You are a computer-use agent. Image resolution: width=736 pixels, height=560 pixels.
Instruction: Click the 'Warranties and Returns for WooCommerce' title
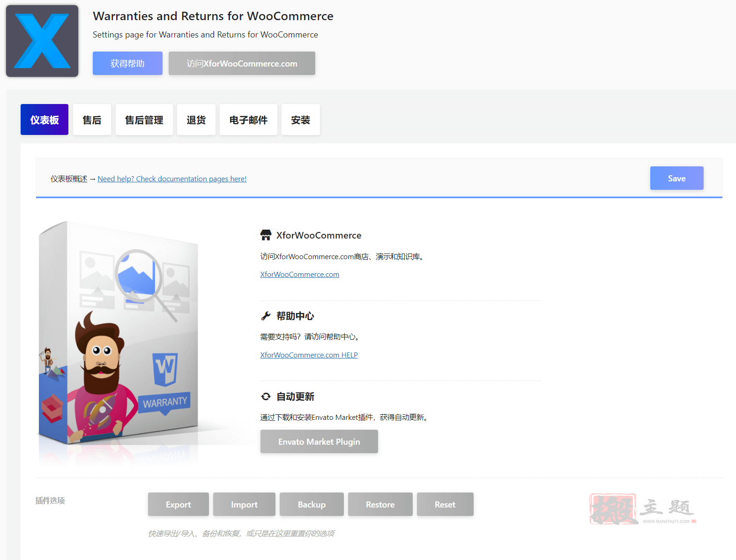pos(213,16)
